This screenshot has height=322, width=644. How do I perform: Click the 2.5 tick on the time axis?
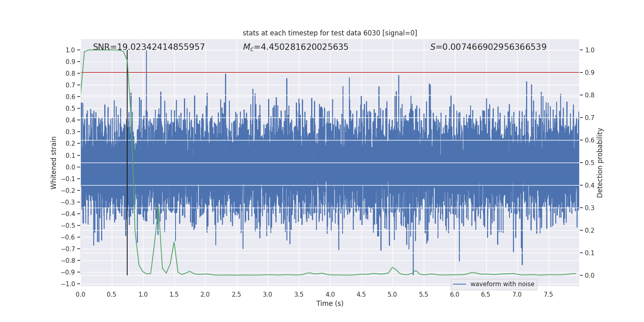pos(236,294)
